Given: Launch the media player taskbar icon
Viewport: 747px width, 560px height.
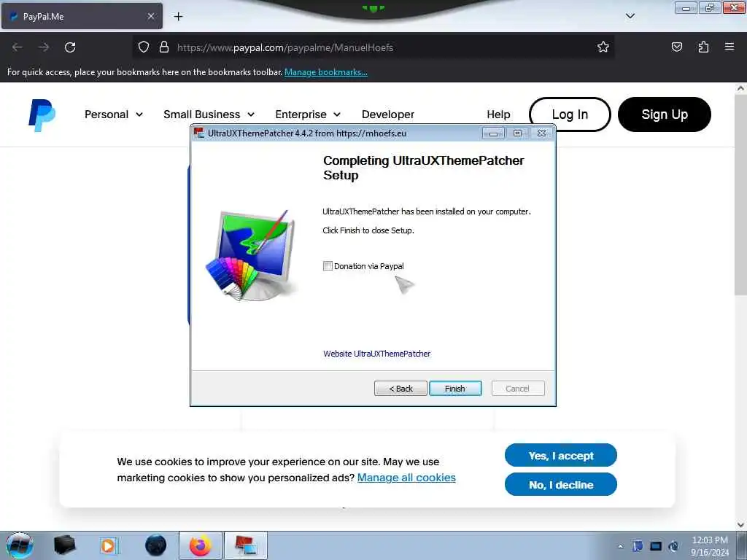Looking at the screenshot, I should pos(108,545).
